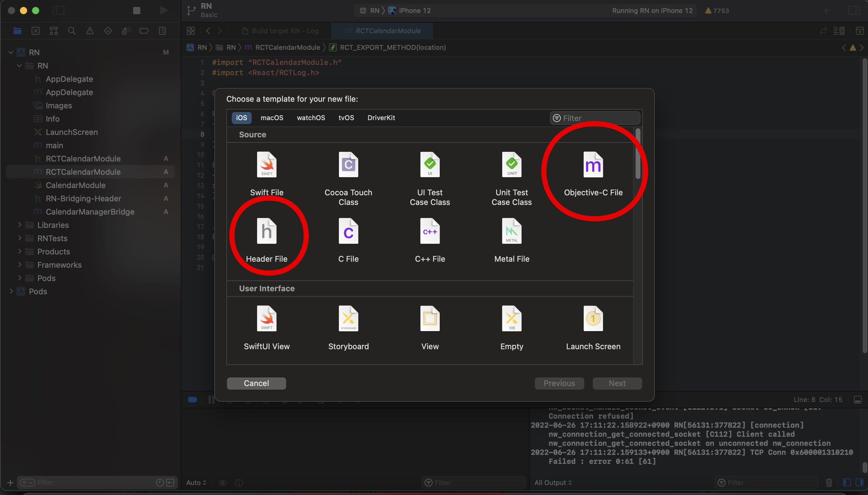This screenshot has width=868, height=495.
Task: Open the Find navigator magnifier icon
Action: [71, 31]
